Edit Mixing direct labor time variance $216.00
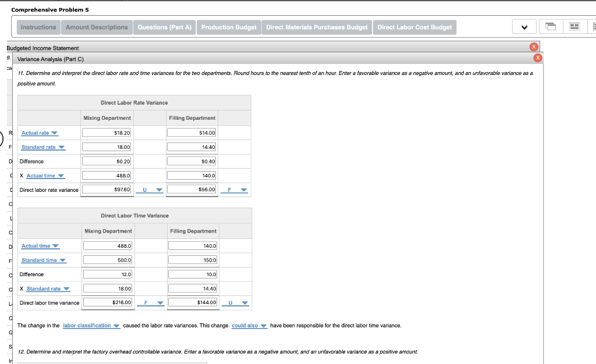596x364 pixels. click(108, 302)
